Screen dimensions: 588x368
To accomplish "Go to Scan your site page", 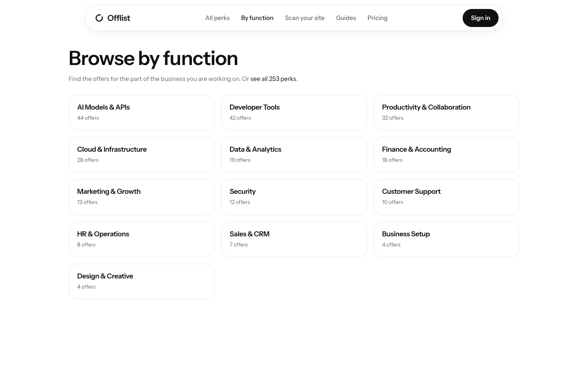I will (305, 18).
